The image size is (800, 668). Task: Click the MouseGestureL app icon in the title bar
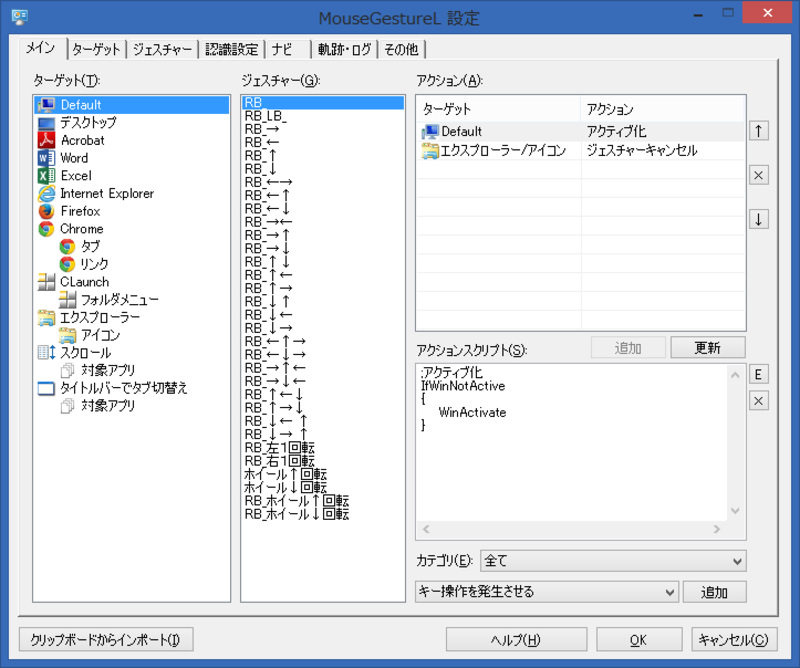point(20,17)
